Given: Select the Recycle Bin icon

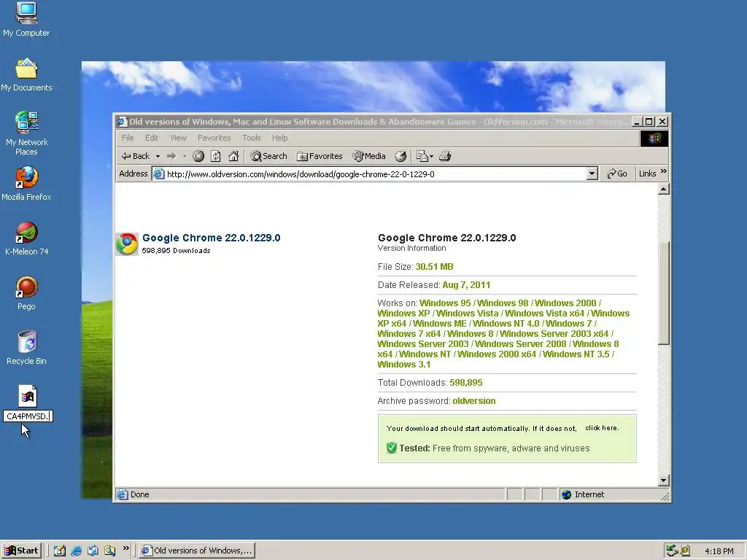Looking at the screenshot, I should (27, 348).
